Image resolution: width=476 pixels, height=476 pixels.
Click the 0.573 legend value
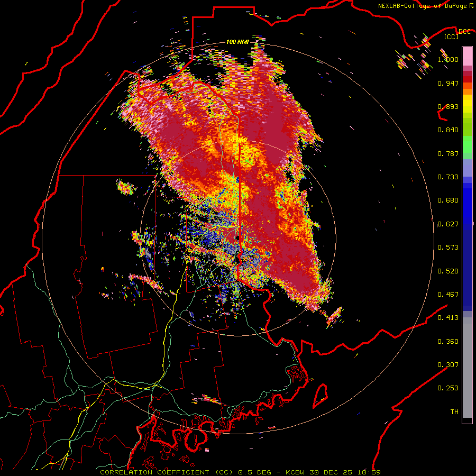click(448, 248)
